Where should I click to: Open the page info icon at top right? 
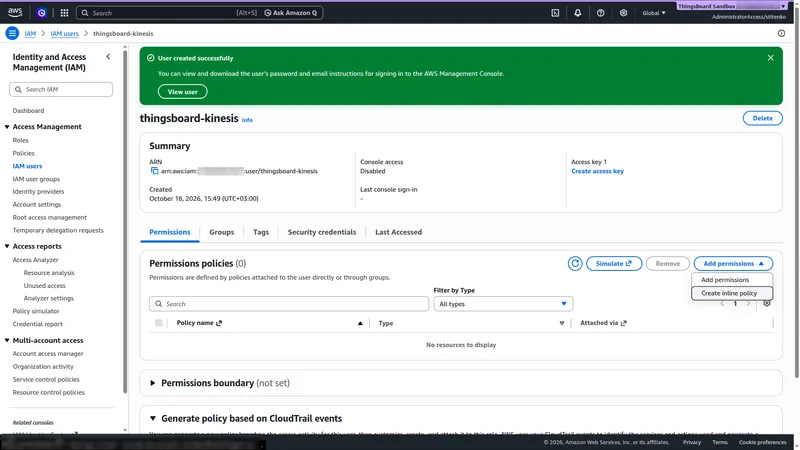781,33
